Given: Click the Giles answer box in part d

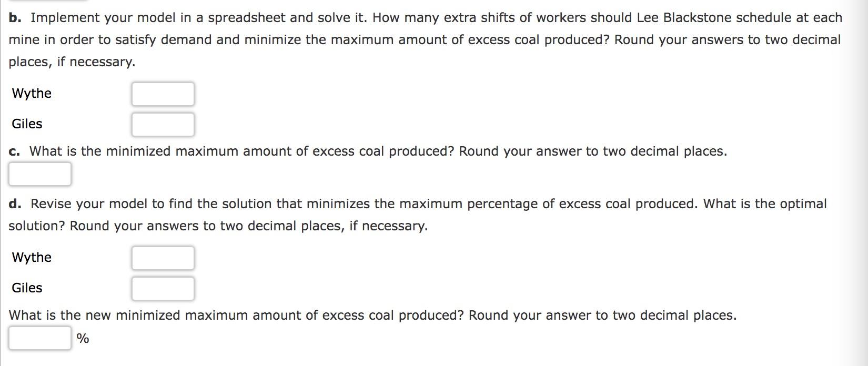Looking at the screenshot, I should [x=163, y=289].
